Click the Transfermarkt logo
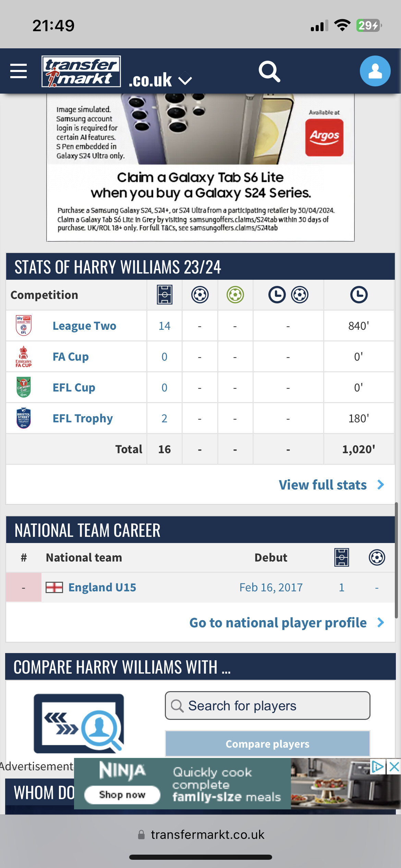This screenshot has height=868, width=401. point(81,71)
